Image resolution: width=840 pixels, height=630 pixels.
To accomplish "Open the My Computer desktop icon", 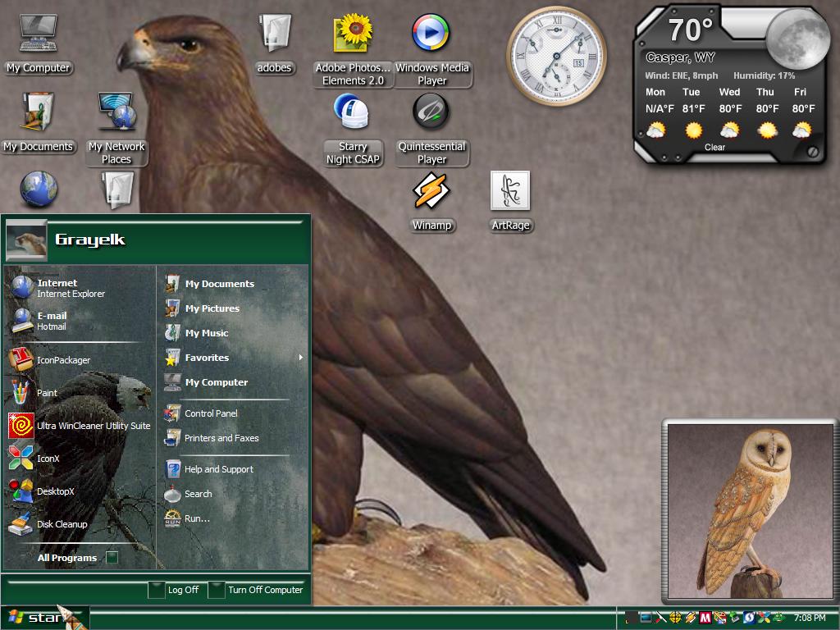I will pyautogui.click(x=38, y=44).
